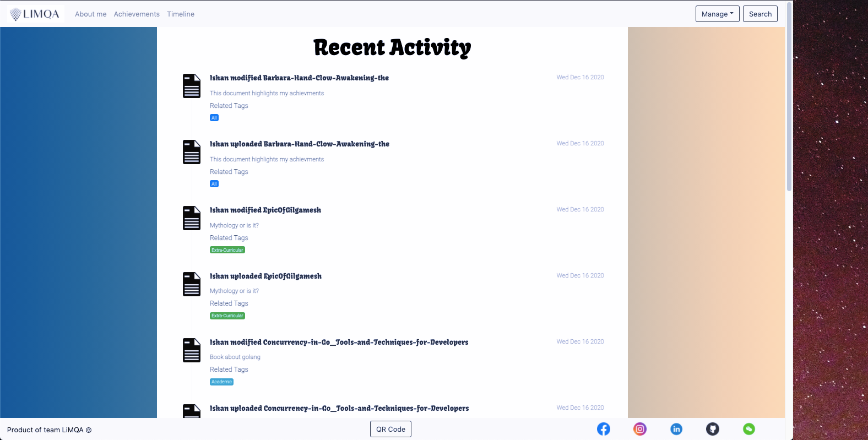
Task: Open the Achievements nav item
Action: [x=137, y=14]
